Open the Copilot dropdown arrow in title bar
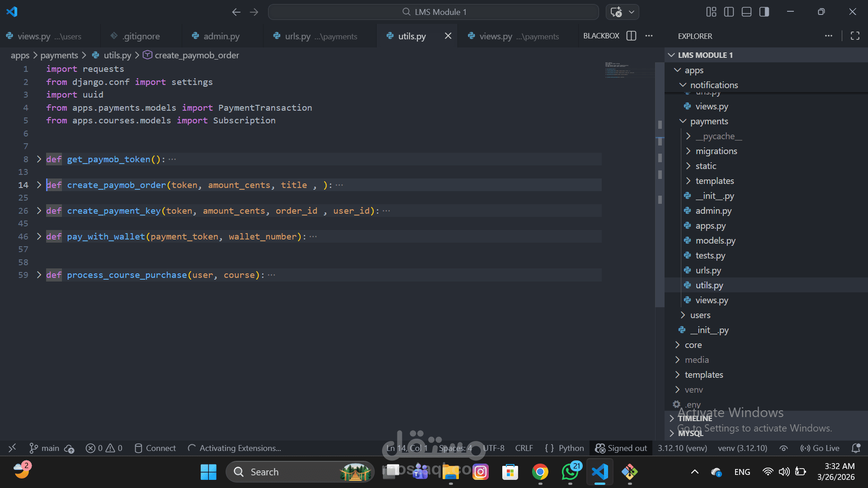The height and width of the screenshot is (488, 868). pos(632,12)
